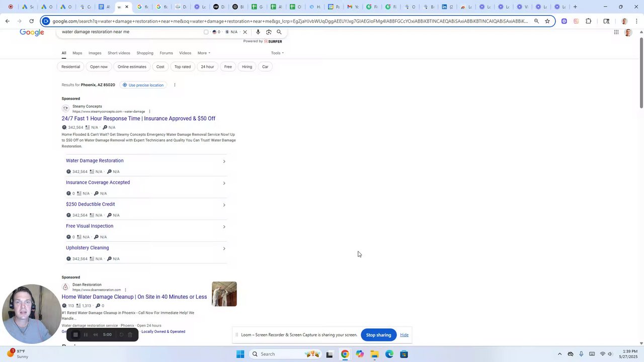Open Chrome from the taskbar
Screen dimensions: 644x362
pos(345,354)
